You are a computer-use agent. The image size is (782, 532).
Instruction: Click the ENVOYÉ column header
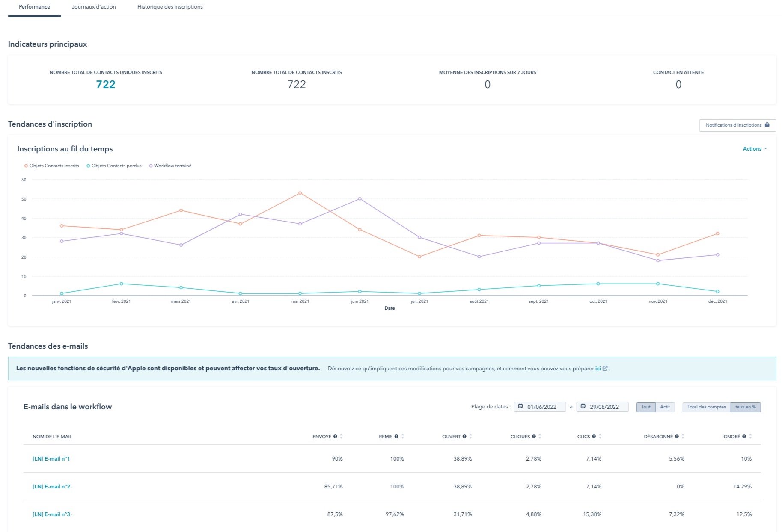(x=322, y=437)
